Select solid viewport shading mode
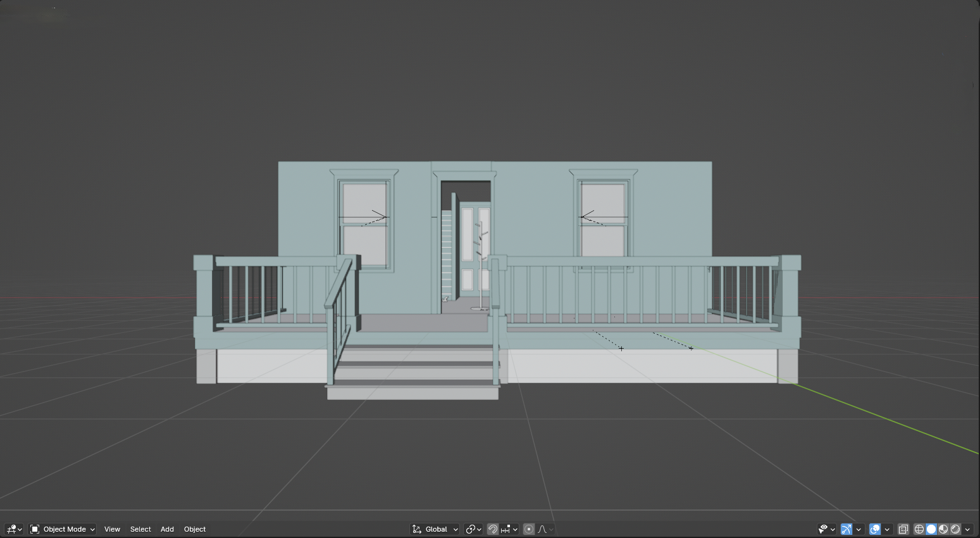This screenshot has height=538, width=980. (931, 529)
